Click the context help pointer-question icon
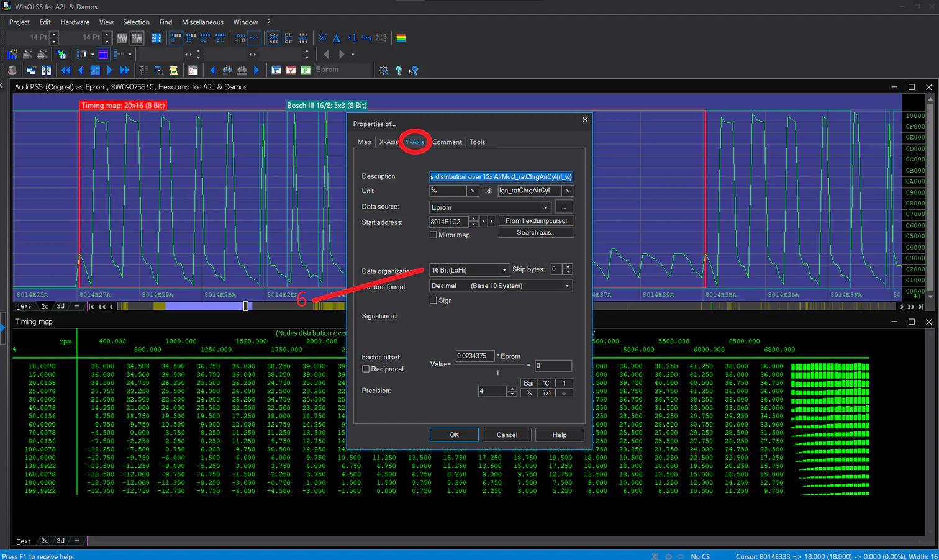Image resolution: width=939 pixels, height=560 pixels. (414, 70)
